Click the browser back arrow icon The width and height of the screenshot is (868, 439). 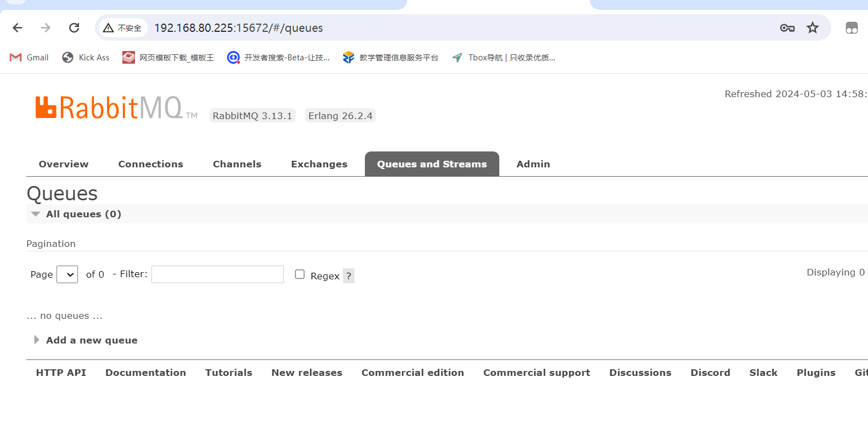tap(18, 28)
